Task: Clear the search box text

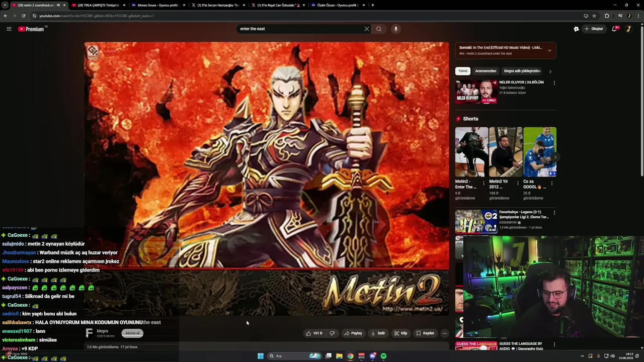Action: (366, 29)
